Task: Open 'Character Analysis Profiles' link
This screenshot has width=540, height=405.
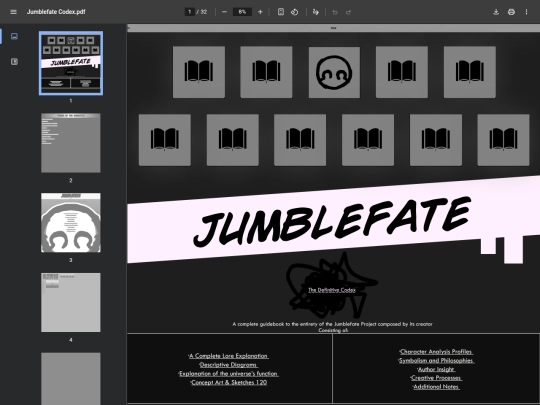Action: point(436,352)
